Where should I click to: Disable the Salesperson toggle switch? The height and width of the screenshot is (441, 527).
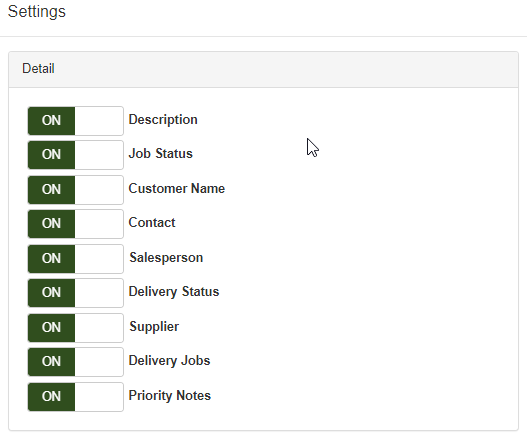pos(76,259)
